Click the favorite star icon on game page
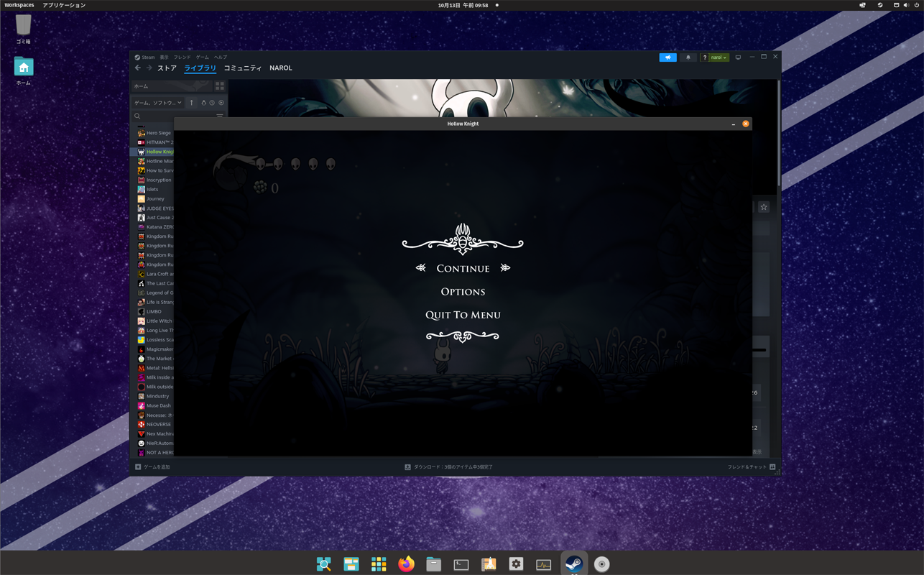The width and height of the screenshot is (924, 575). [764, 207]
